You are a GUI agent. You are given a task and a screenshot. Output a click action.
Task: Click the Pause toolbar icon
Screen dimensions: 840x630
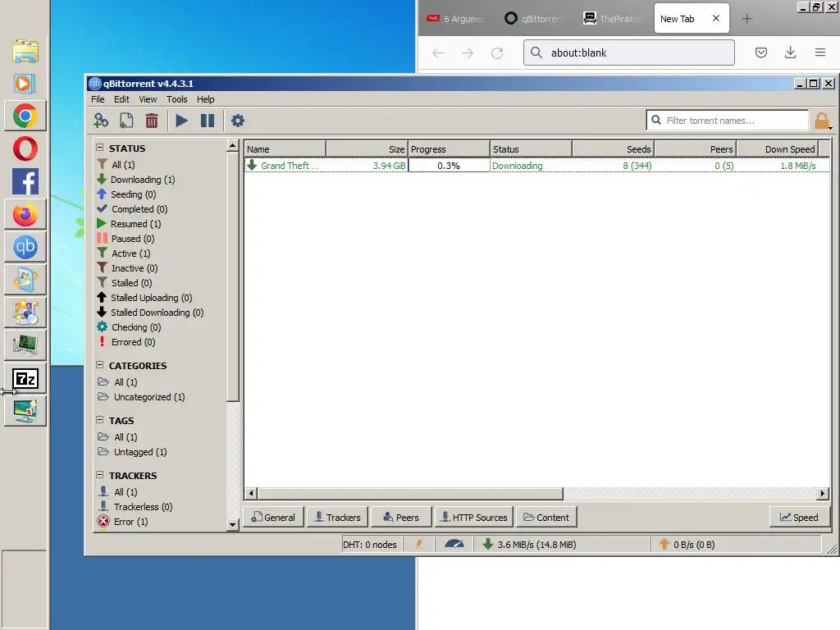pos(208,121)
